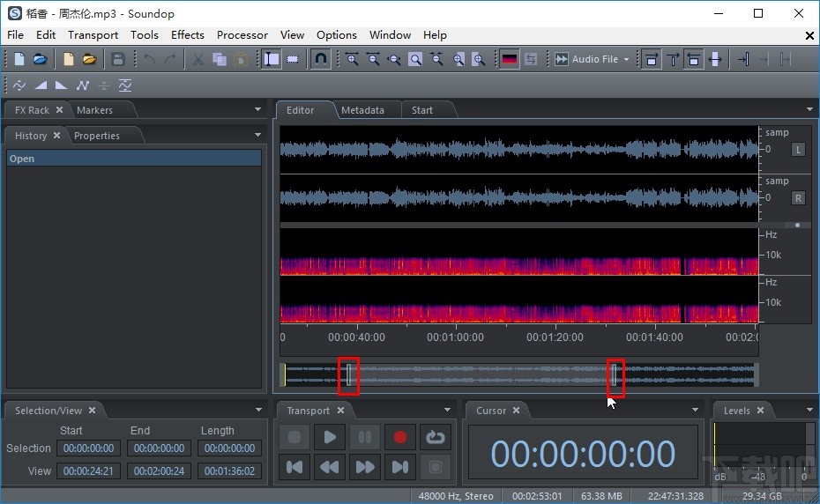This screenshot has height=504, width=820.
Task: Click the right channel R button
Action: (x=799, y=197)
